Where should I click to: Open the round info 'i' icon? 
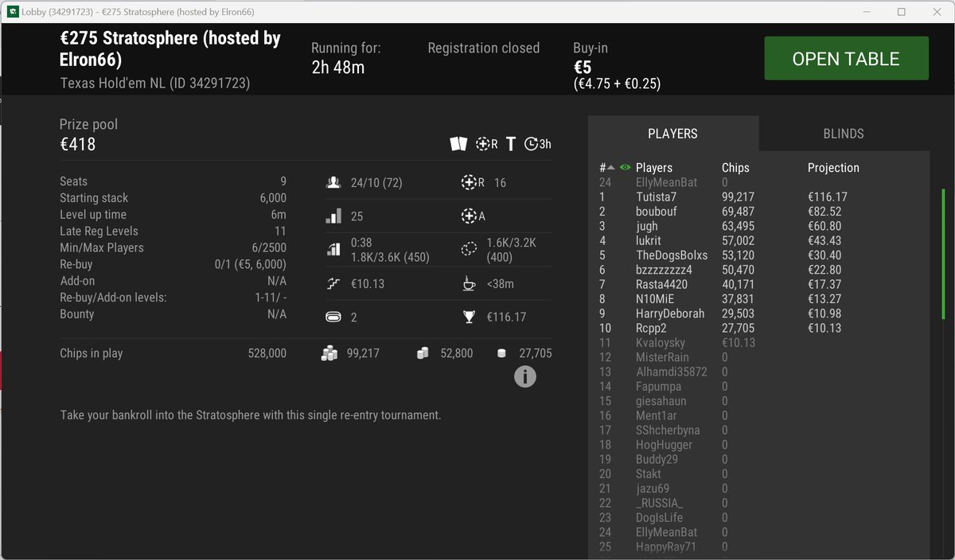tap(525, 376)
